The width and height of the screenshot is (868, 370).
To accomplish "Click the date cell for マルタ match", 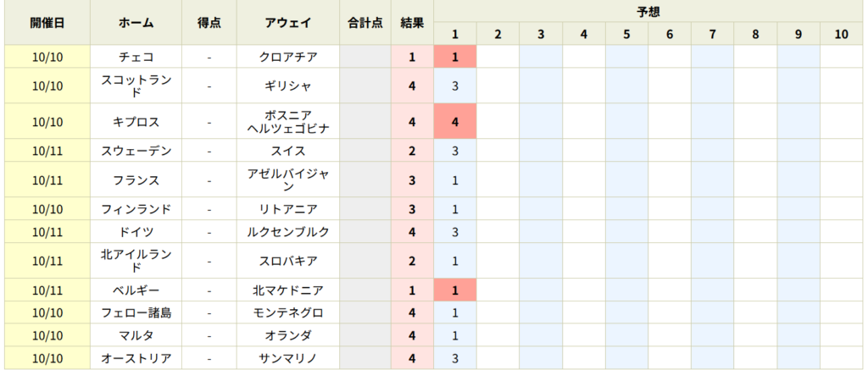I will (x=47, y=335).
